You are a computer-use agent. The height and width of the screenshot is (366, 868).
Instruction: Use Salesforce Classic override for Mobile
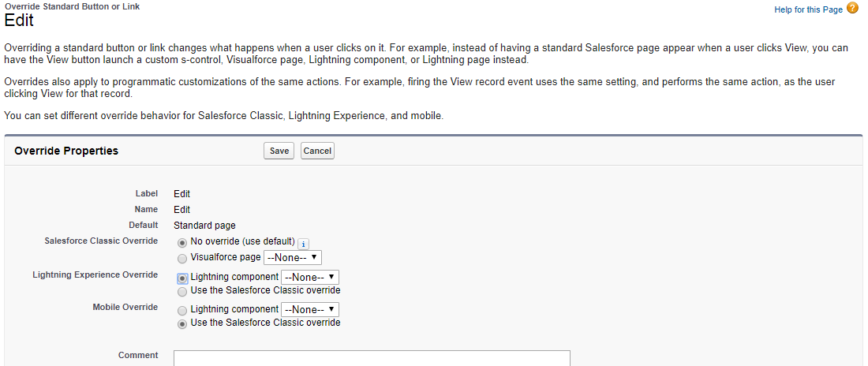183,323
